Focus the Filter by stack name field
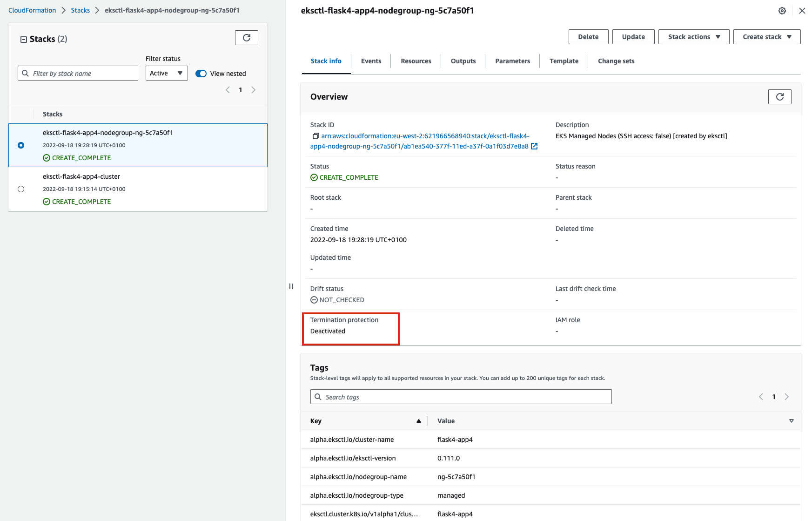The width and height of the screenshot is (812, 521). pos(78,73)
